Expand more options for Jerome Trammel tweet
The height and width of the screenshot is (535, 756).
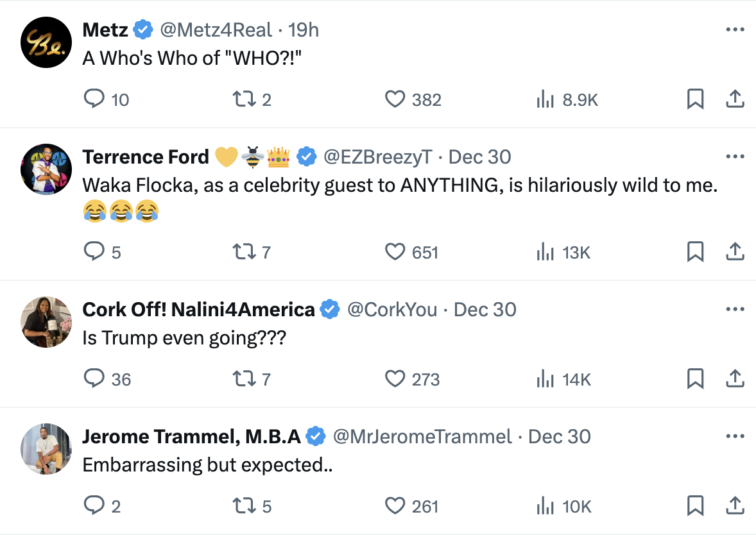[x=735, y=436]
